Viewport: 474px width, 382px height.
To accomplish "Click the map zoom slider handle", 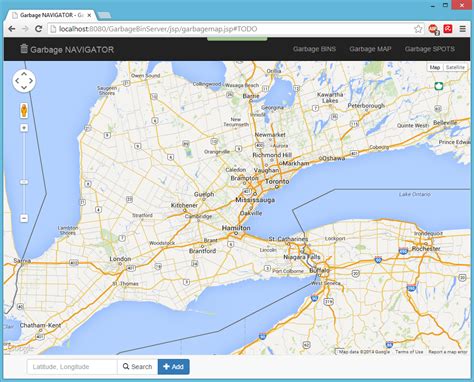I will click(24, 182).
